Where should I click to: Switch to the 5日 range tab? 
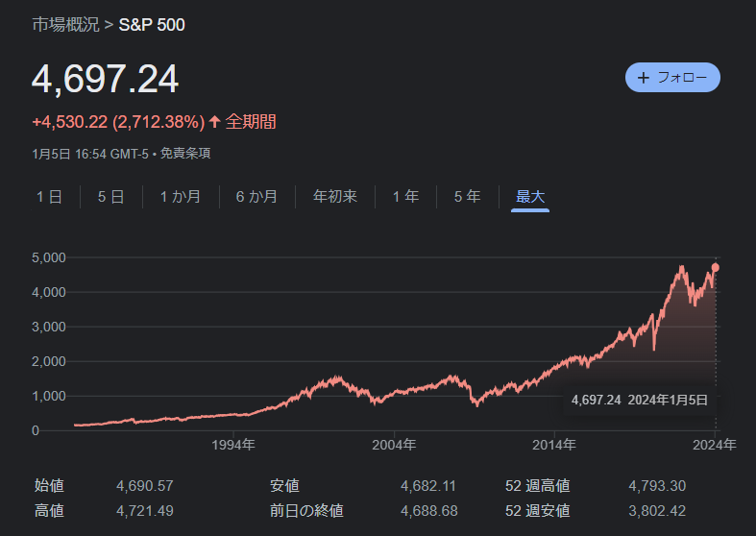point(110,197)
